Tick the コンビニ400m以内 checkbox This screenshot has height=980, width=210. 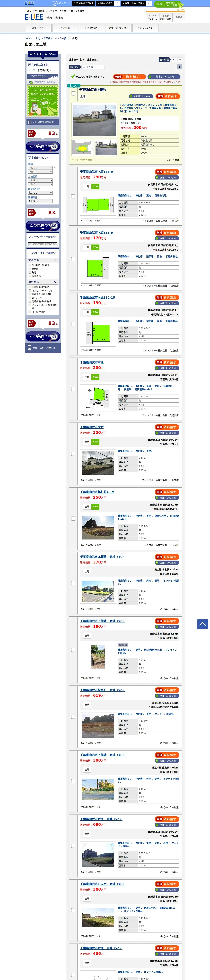(x=30, y=291)
